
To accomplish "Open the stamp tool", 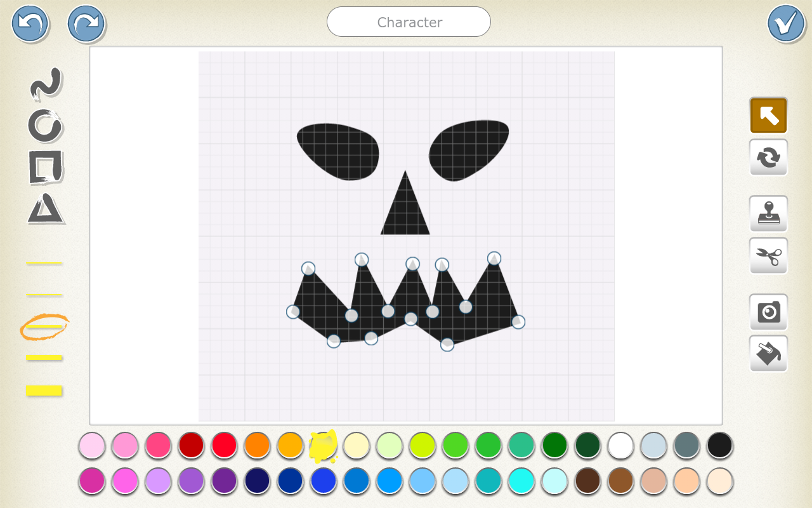I will pos(768,213).
